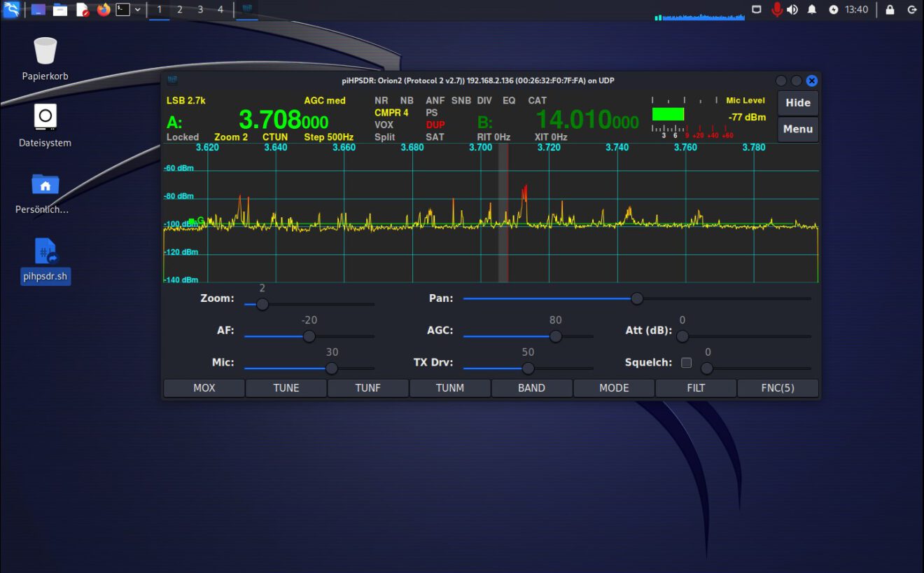The width and height of the screenshot is (924, 573).
Task: Expand the terminal launcher dropdown arrow
Action: coord(137,10)
